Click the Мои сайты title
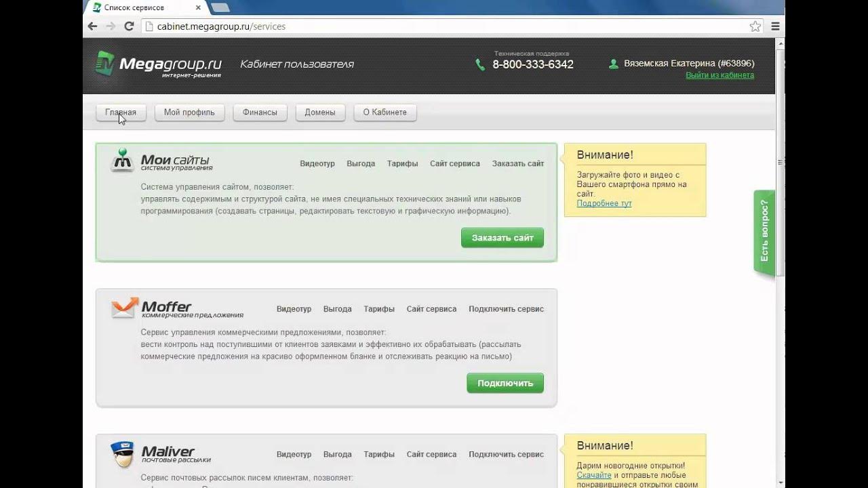 click(x=175, y=160)
